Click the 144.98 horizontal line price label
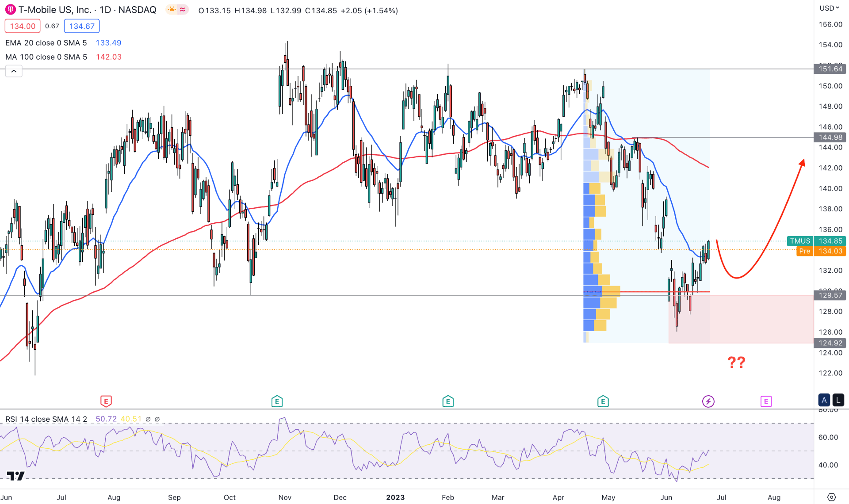Screen dimensions: 849x504 (x=830, y=137)
